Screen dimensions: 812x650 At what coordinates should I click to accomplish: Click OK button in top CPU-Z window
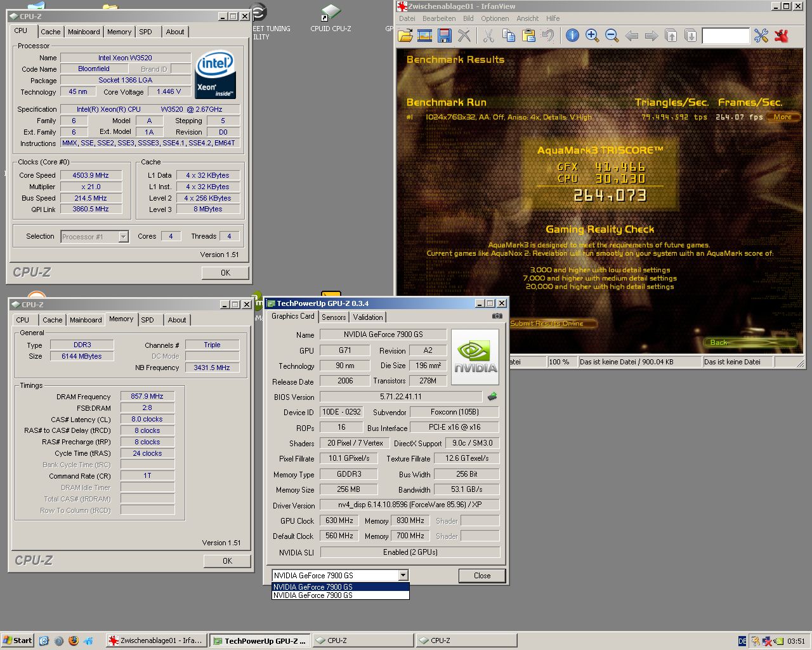pos(225,272)
